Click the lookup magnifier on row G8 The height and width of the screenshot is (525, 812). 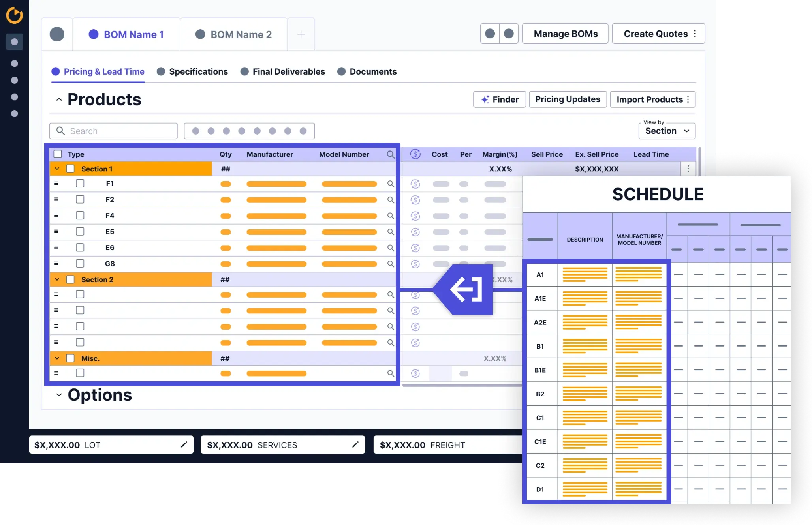click(391, 264)
